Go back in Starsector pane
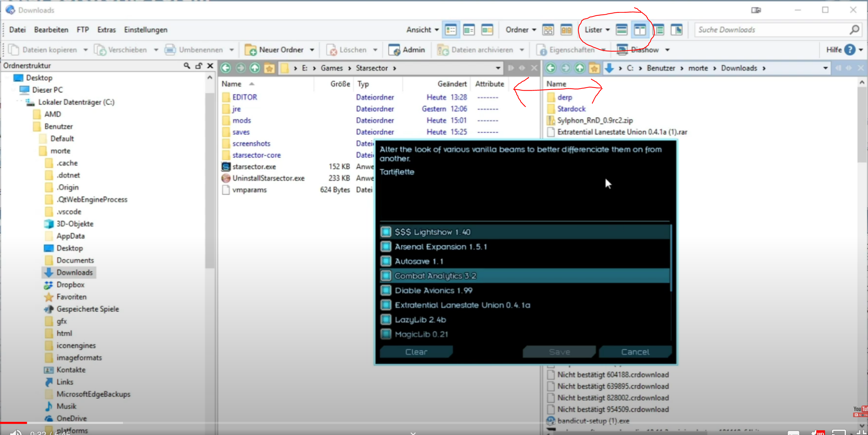 click(x=226, y=68)
